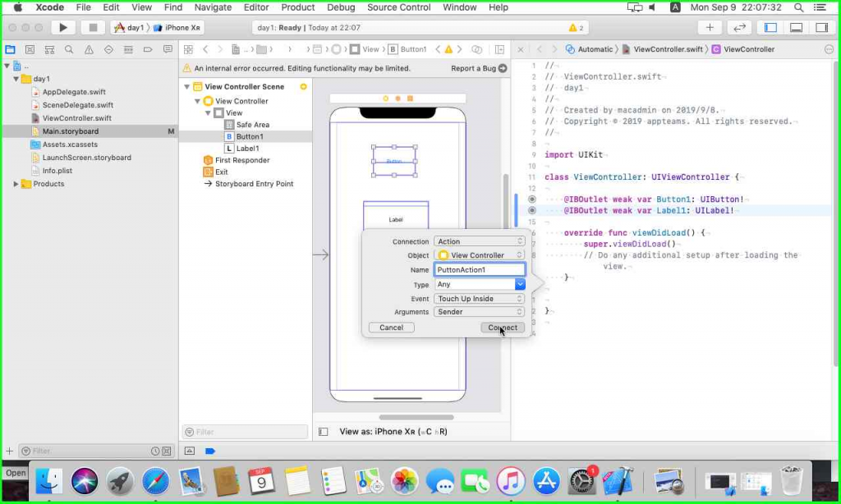Click the Report a Bug link
Viewport: 841px width, 504px height.
tap(473, 68)
